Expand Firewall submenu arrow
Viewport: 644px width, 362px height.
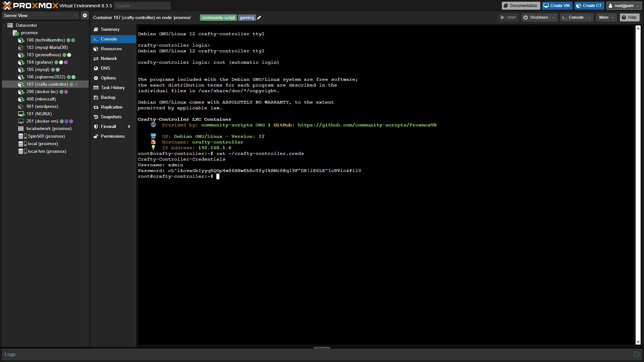click(x=129, y=127)
